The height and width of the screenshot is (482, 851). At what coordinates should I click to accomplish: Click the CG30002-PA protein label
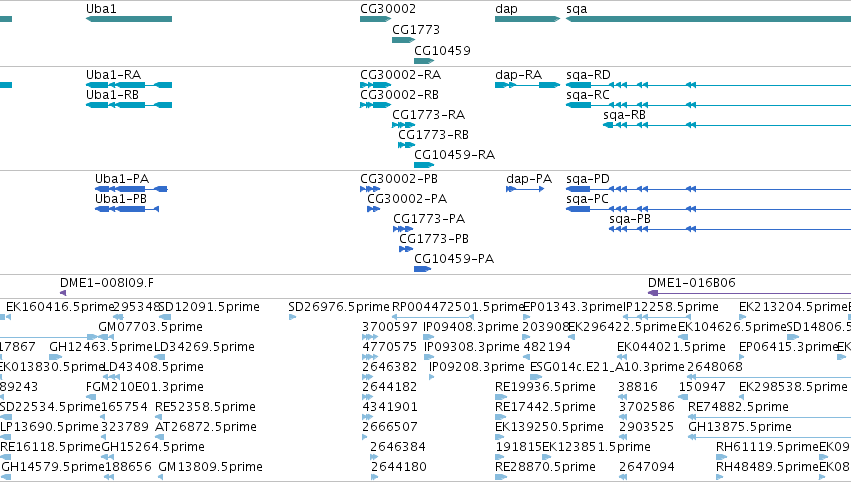407,199
